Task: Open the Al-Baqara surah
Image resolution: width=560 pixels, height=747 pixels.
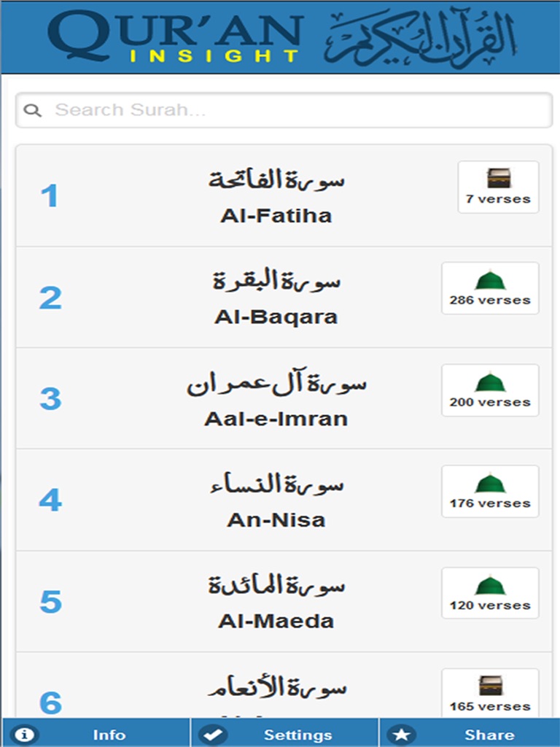Action: 276,317
